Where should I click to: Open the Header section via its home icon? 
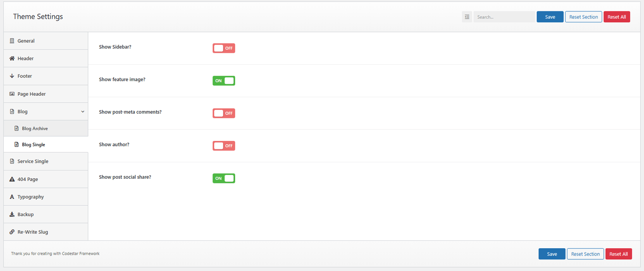(x=11, y=58)
